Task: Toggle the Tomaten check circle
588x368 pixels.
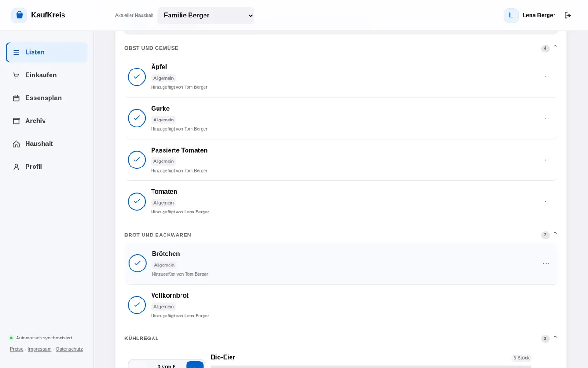Action: [137, 201]
